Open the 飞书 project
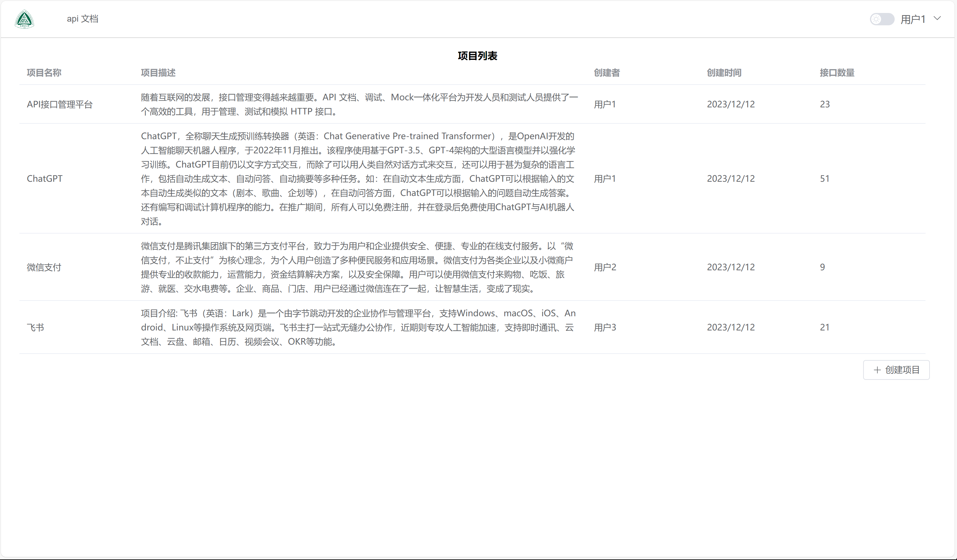Image resolution: width=957 pixels, height=560 pixels. [36, 327]
